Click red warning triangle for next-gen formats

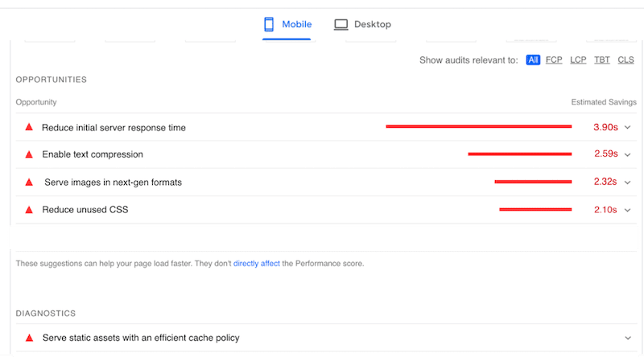(29, 183)
